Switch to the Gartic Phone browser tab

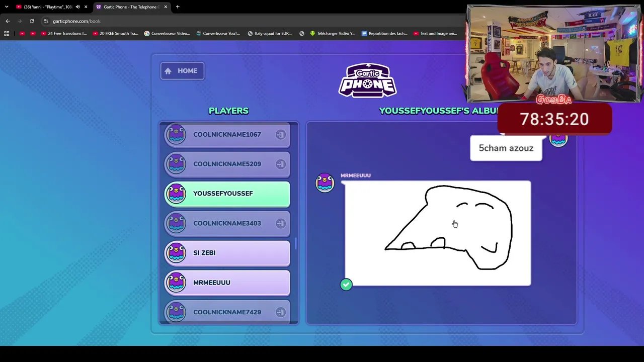(131, 7)
